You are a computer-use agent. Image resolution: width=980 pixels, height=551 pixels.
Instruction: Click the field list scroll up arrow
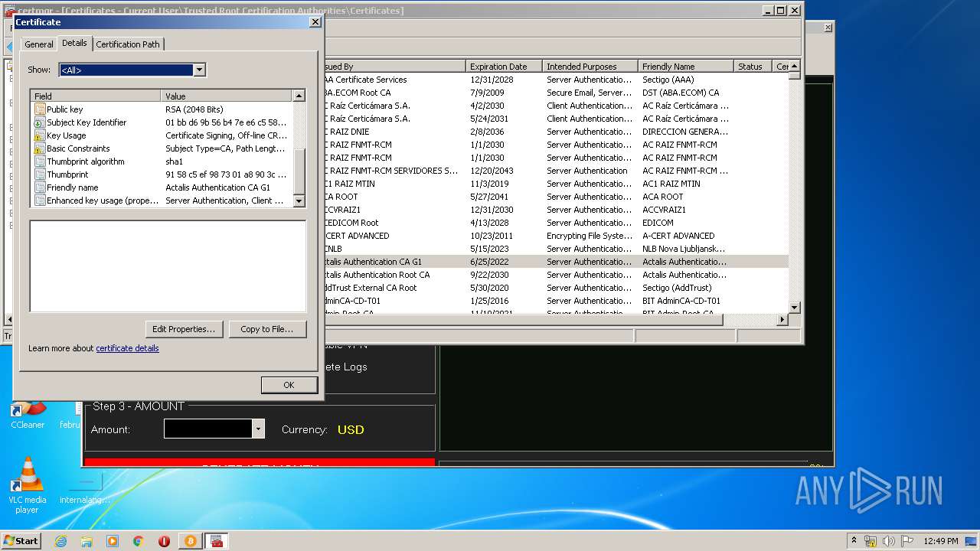coord(299,96)
